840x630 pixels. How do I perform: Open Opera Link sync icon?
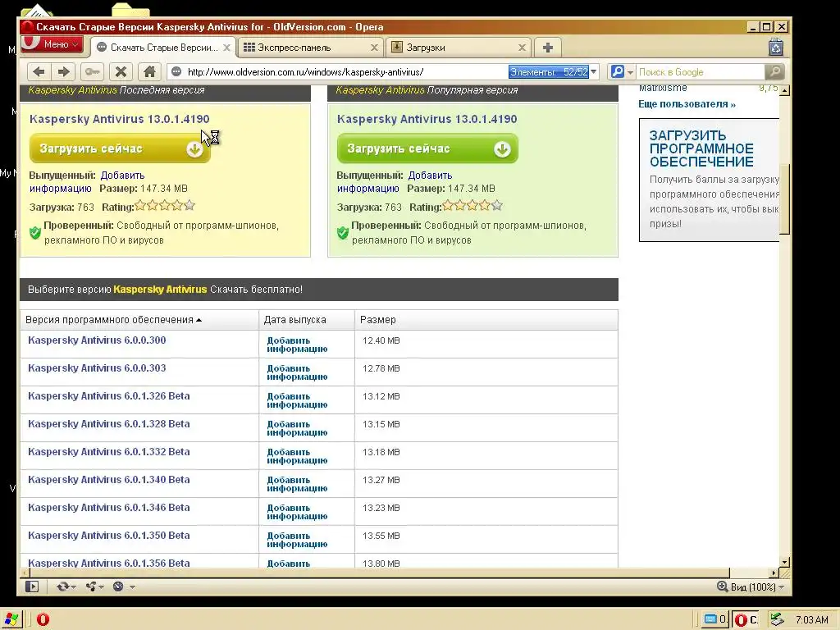coord(62,587)
